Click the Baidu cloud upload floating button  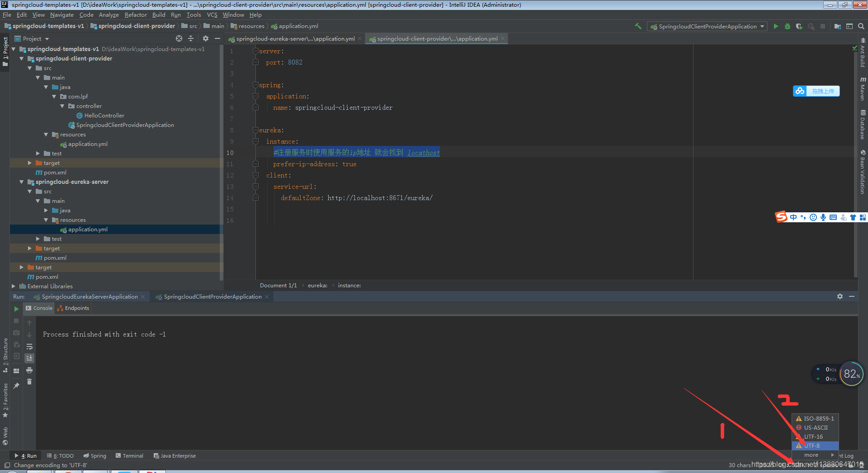click(x=816, y=91)
